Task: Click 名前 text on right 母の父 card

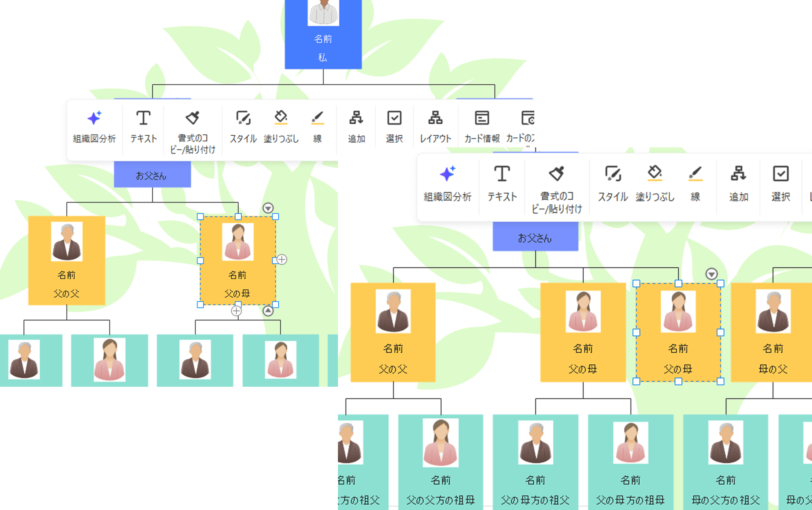Action: (x=773, y=349)
